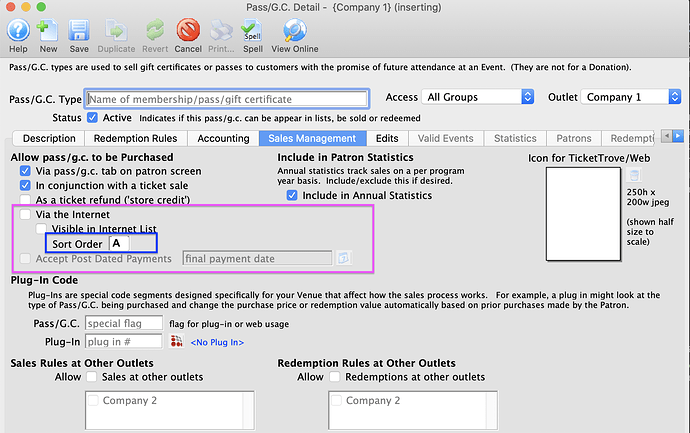Minimize window with yellow button
690x433 pixels.
[x=26, y=7]
